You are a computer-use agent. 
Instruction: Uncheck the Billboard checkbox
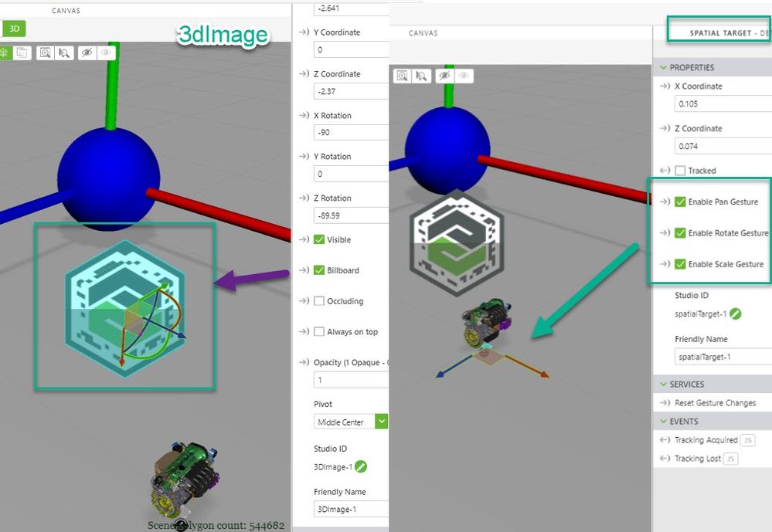(319, 270)
